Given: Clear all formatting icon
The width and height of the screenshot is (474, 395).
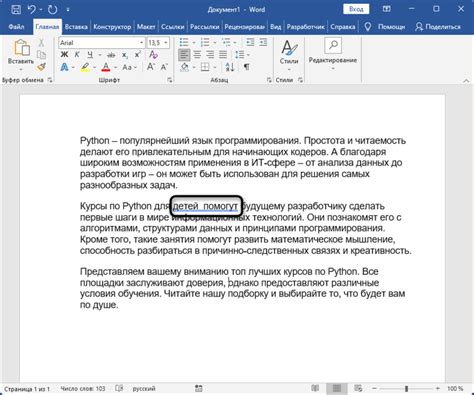Looking at the screenshot, I should [x=153, y=55].
